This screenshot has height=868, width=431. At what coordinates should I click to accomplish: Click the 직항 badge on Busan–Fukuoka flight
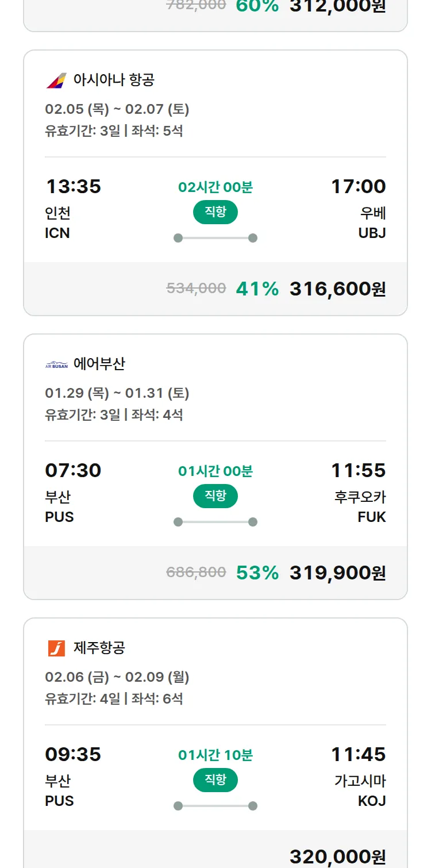tap(215, 496)
